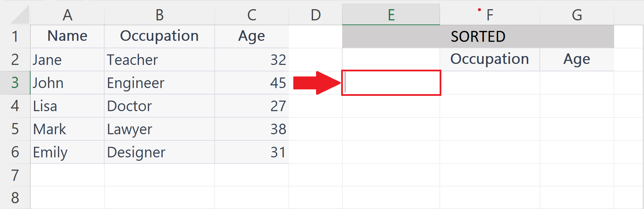Select the cell containing Jane
The image size is (644, 209).
(x=67, y=59)
